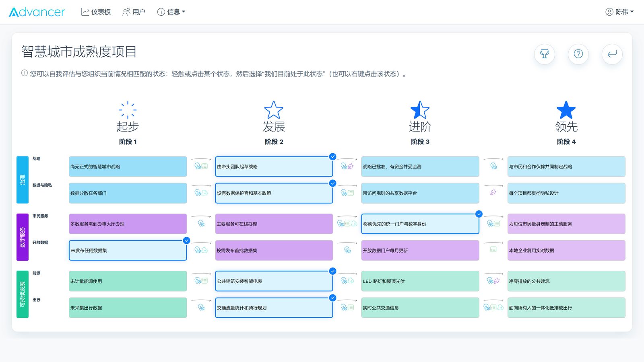This screenshot has width=644, height=362.
Task: Click the blue 治理 category bar
Action: pyautogui.click(x=23, y=180)
